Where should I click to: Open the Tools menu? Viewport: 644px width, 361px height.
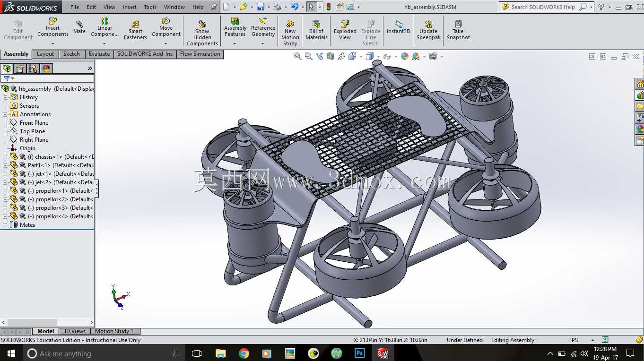click(150, 7)
